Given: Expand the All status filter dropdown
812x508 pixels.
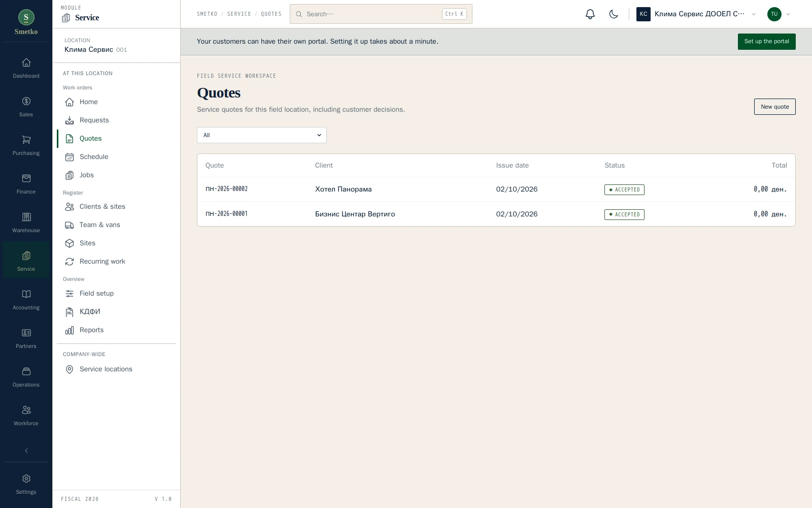Looking at the screenshot, I should click(x=262, y=135).
